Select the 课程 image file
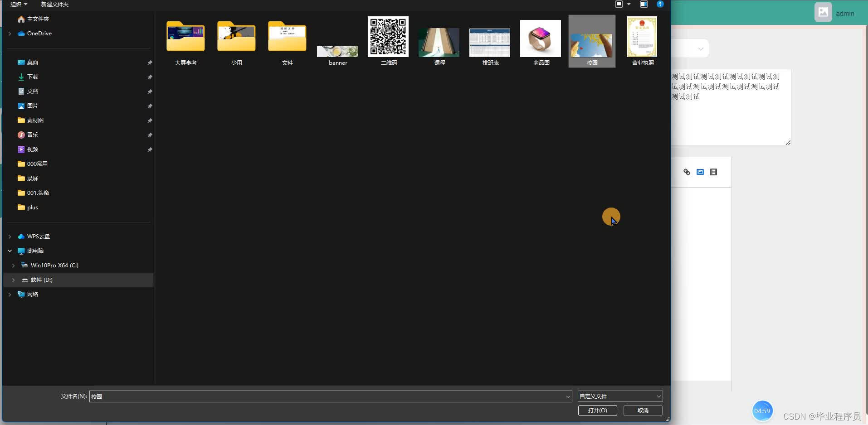This screenshot has width=868, height=425. click(x=439, y=47)
